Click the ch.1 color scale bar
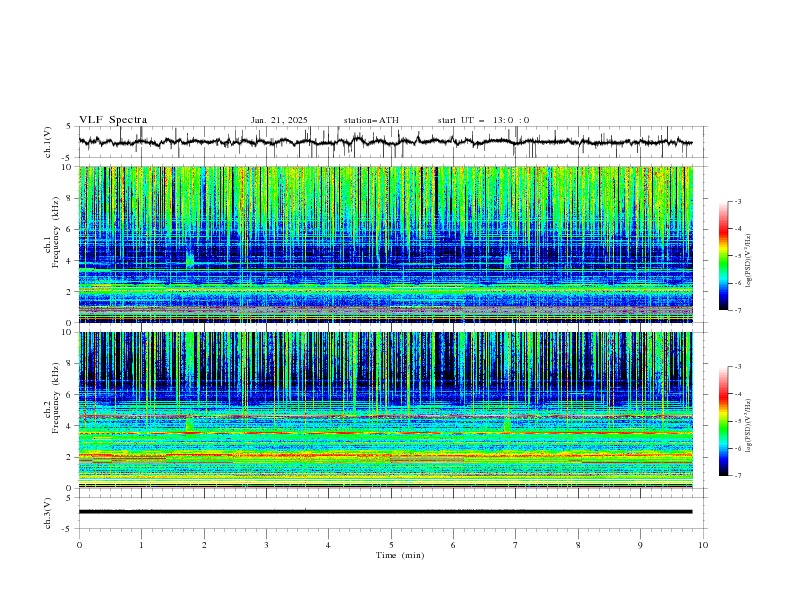The image size is (792, 612). pyautogui.click(x=723, y=255)
